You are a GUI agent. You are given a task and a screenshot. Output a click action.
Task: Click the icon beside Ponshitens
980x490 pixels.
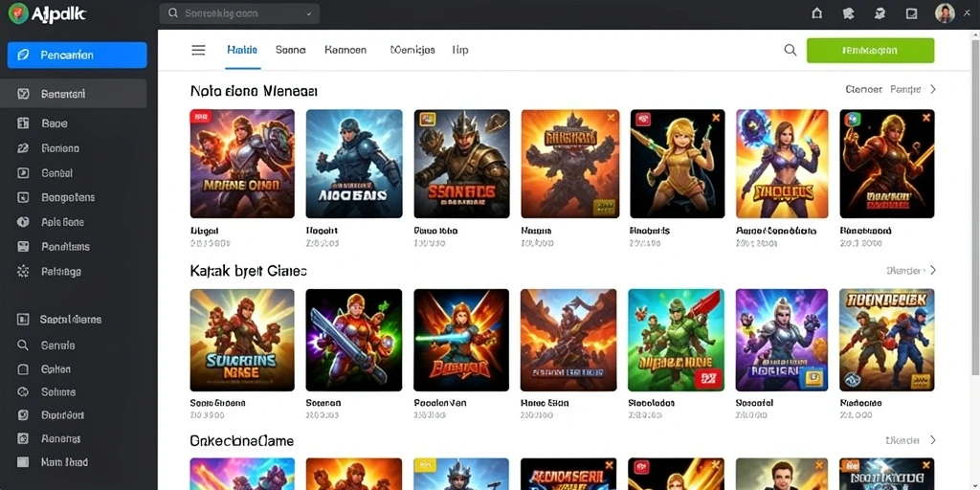pyautogui.click(x=23, y=246)
